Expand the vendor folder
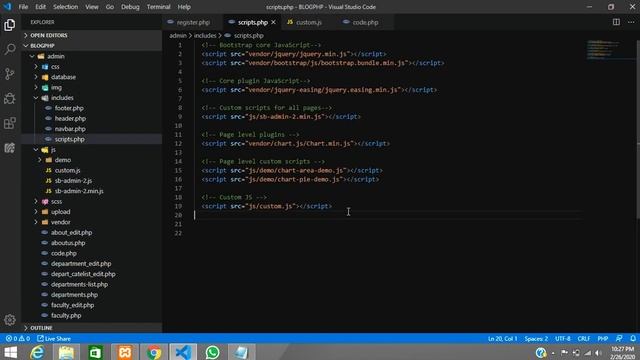 coord(36,222)
